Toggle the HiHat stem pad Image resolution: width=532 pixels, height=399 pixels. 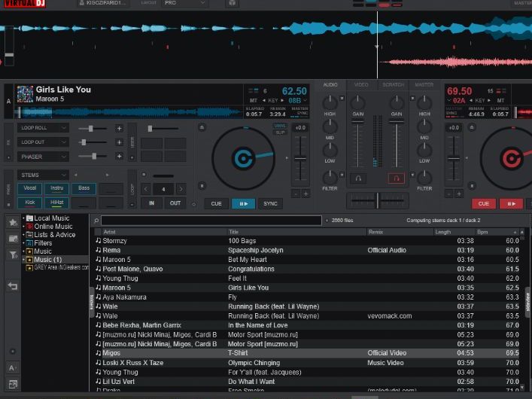pos(56,203)
